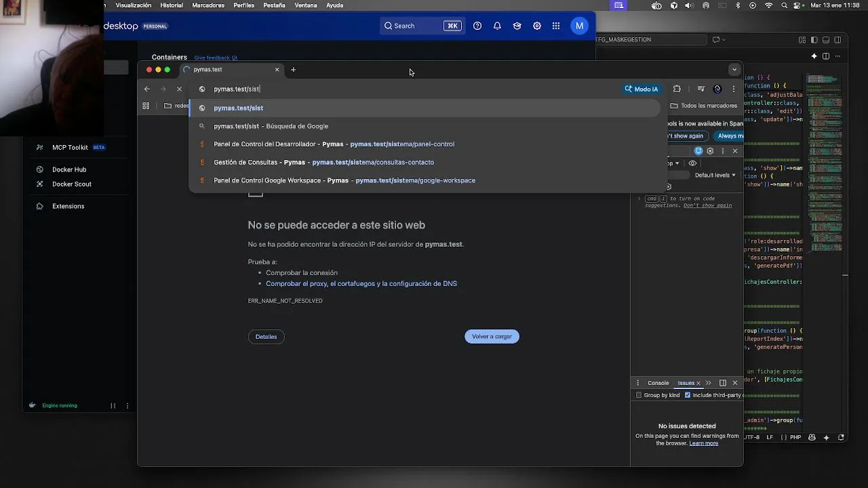This screenshot has width=868, height=488.
Task: Open Chrome three-dot menu
Action: coord(733,89)
